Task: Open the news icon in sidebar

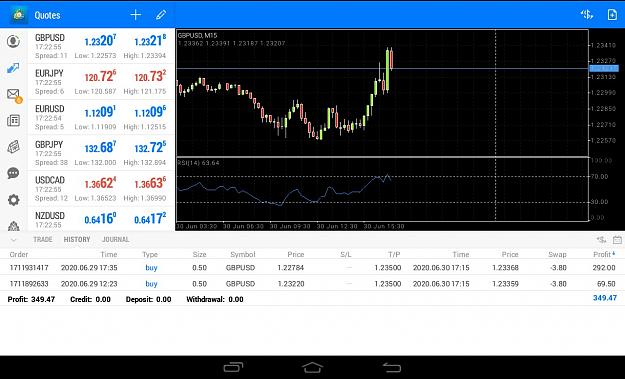Action: pyautogui.click(x=14, y=120)
